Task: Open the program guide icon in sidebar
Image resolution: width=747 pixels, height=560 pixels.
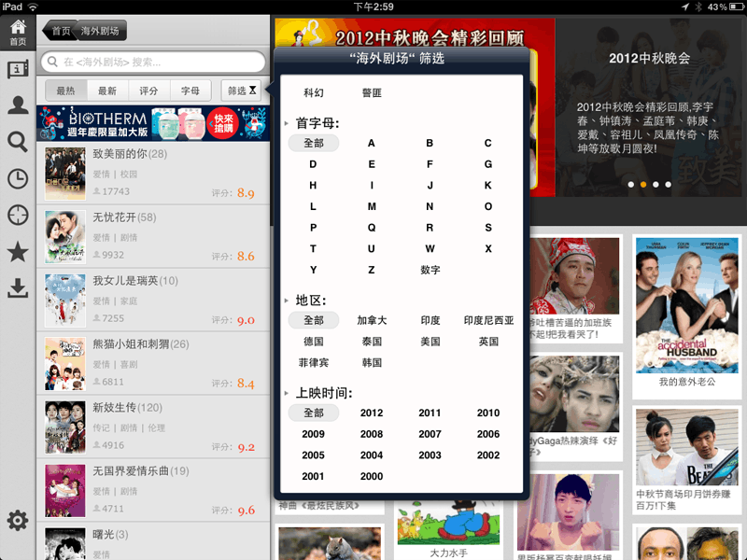Action: coord(19,67)
